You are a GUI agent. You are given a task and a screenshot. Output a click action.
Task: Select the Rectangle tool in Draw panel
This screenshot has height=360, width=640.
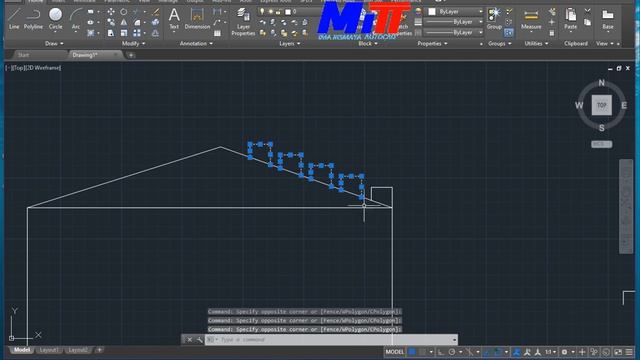coord(91,12)
